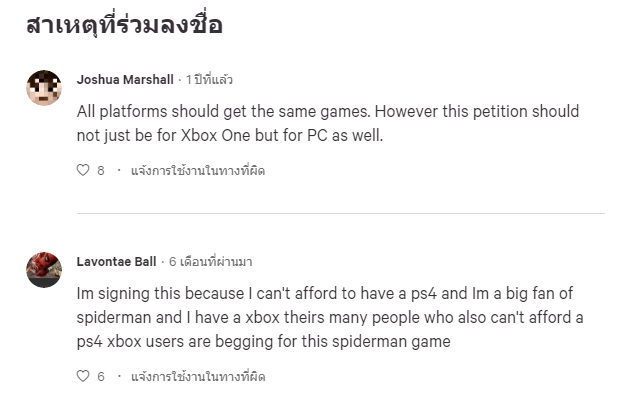Click Lavontae's comment about the spiderman game

330,318
